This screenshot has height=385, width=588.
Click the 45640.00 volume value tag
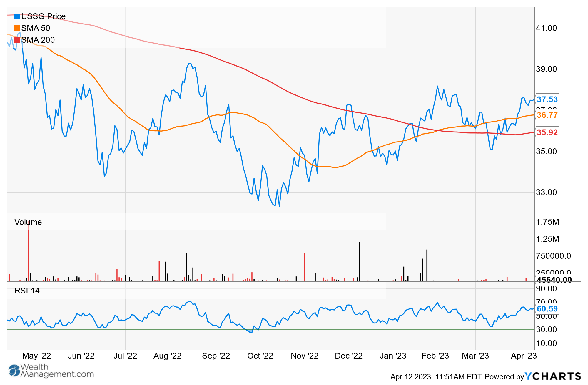[554, 280]
